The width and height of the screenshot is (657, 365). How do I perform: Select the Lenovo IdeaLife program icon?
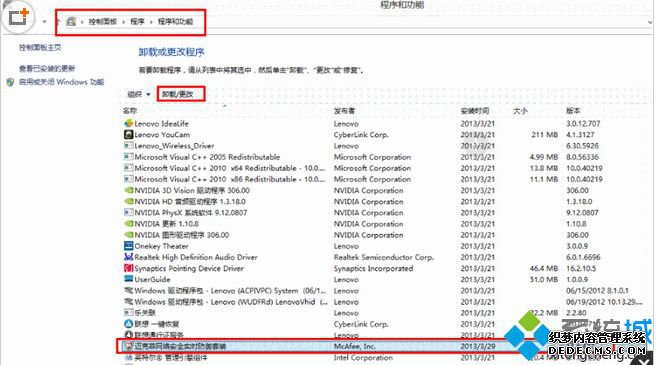pyautogui.click(x=128, y=124)
